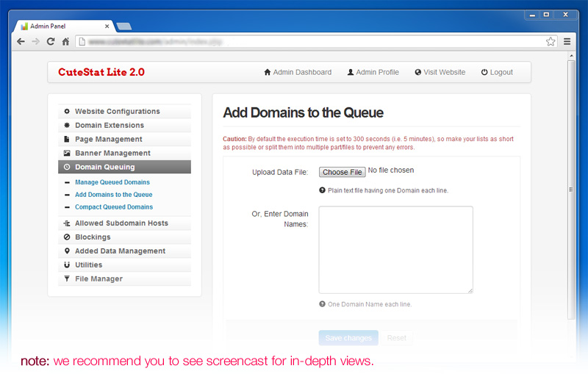Click filter icon next to File Manager
The width and height of the screenshot is (588, 374).
pyautogui.click(x=67, y=278)
